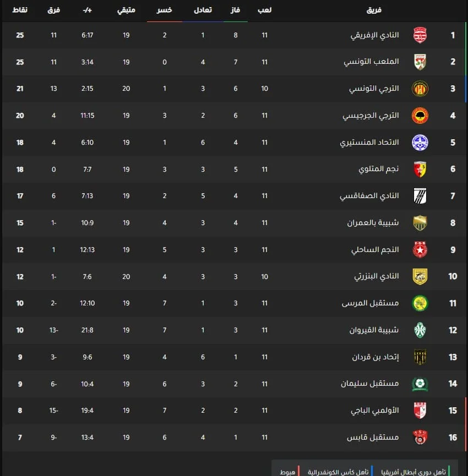Click the مستقبل قابس club badge
Image resolution: width=468 pixels, height=476 pixels.
420,437
